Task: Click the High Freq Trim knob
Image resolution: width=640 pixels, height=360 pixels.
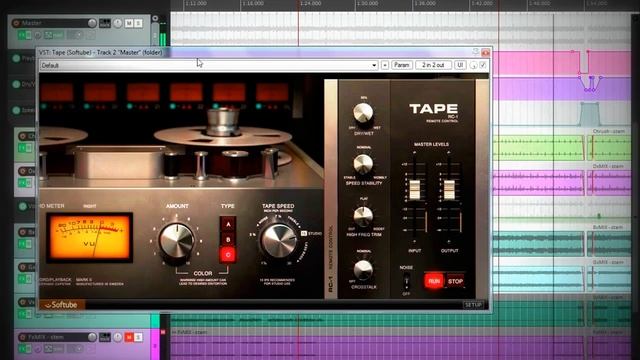Action: click(363, 216)
